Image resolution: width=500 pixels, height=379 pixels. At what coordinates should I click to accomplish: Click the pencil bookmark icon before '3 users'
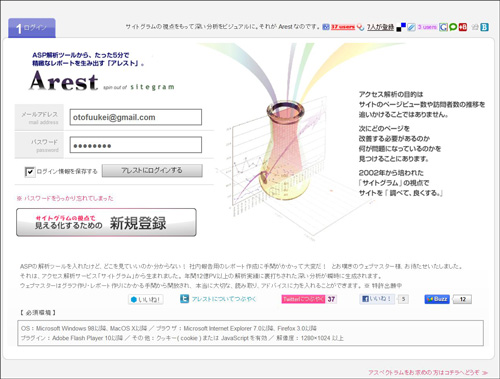(412, 27)
